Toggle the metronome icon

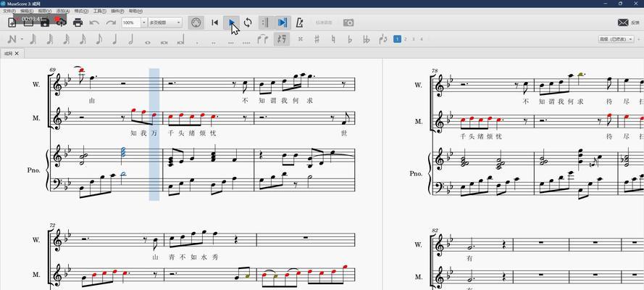click(300, 22)
